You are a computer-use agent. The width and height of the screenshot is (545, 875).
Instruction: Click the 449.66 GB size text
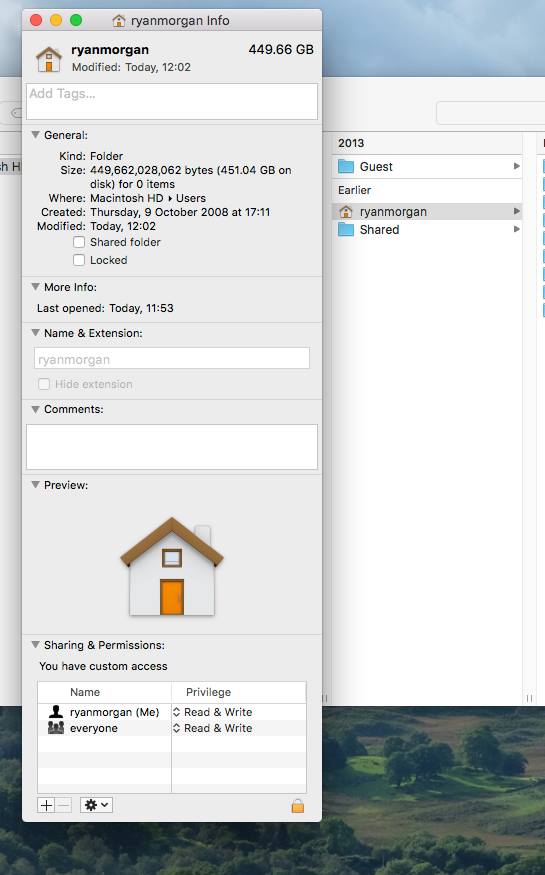coord(281,50)
